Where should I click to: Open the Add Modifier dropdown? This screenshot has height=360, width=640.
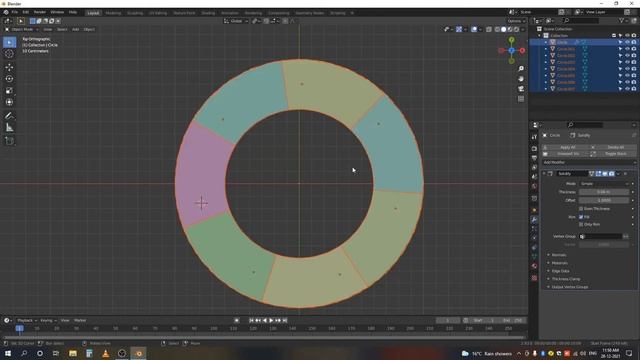[x=589, y=162]
